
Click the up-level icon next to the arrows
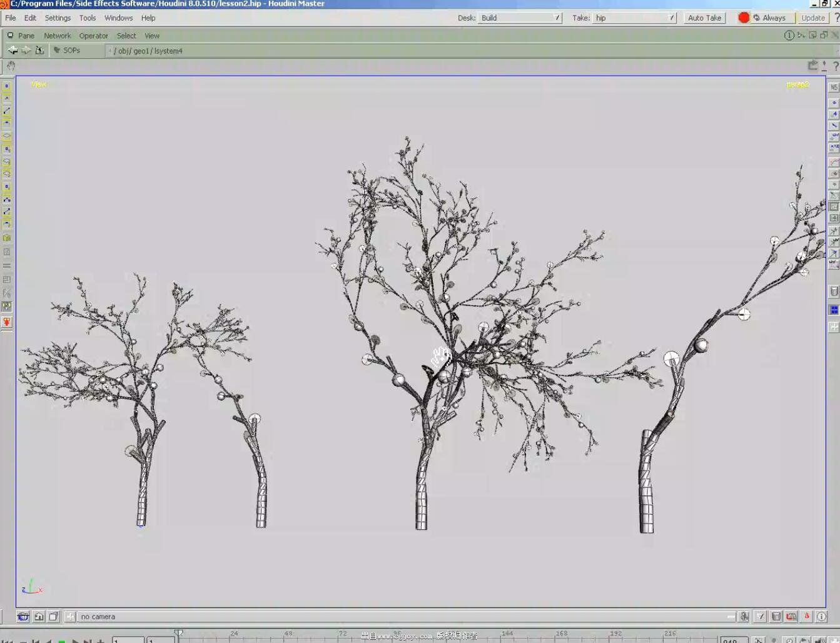pyautogui.click(x=40, y=50)
